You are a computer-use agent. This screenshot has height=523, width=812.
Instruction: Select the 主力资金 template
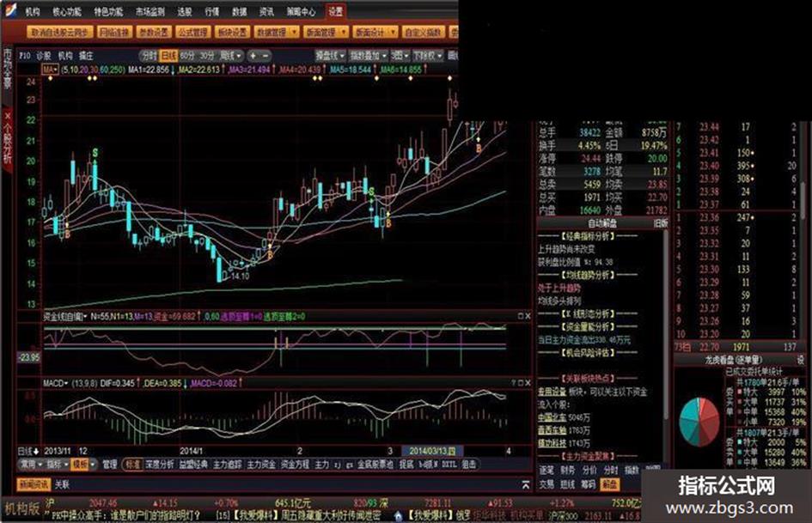[x=260, y=465]
